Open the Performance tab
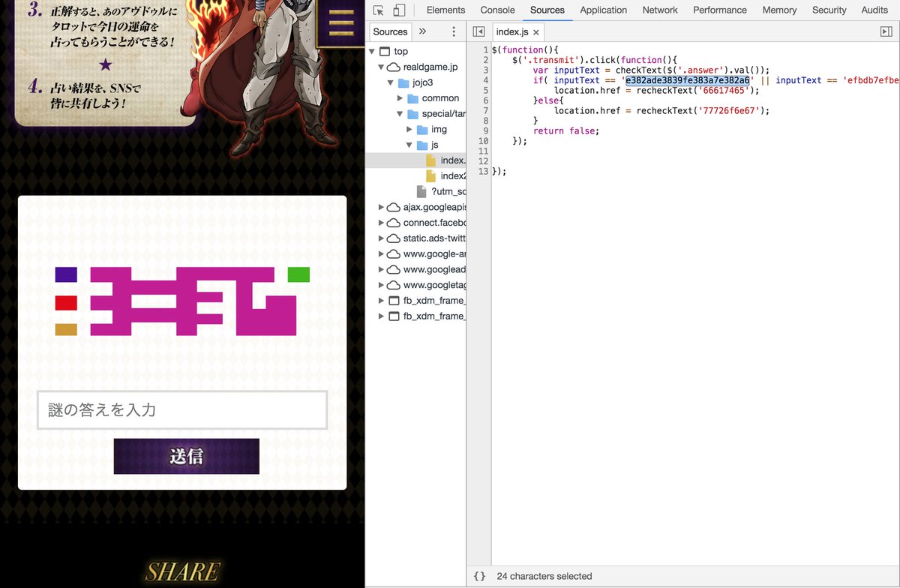This screenshot has width=900, height=588. pos(720,10)
